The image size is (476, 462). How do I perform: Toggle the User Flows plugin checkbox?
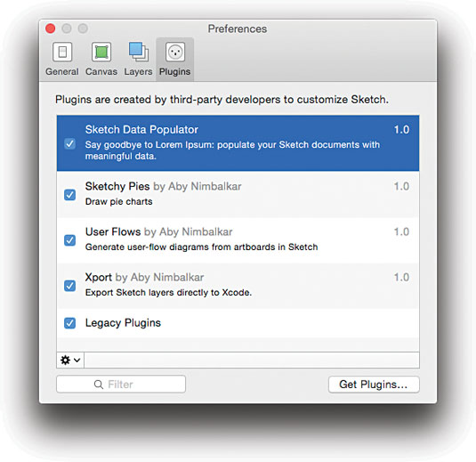click(69, 240)
